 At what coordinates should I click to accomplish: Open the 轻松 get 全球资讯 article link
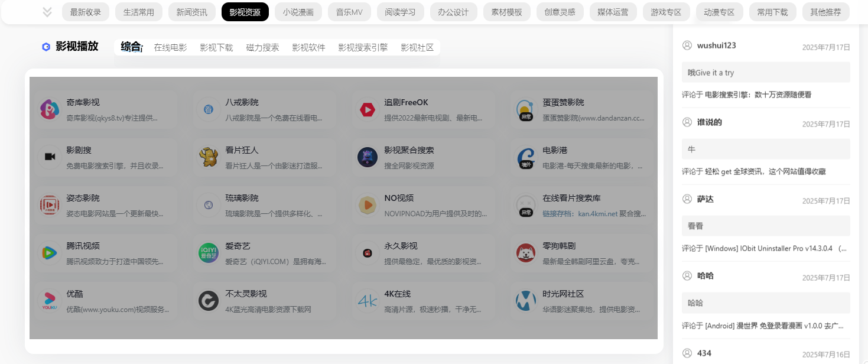(765, 171)
